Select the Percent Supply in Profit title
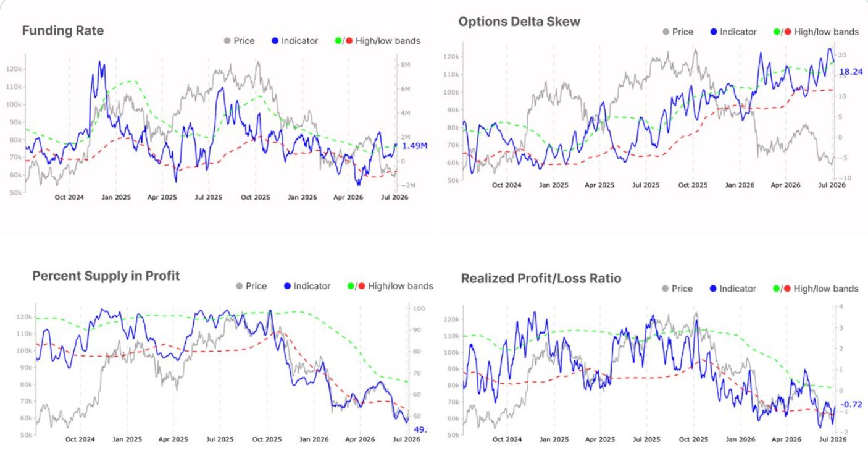This screenshot has width=868, height=461. (x=106, y=276)
